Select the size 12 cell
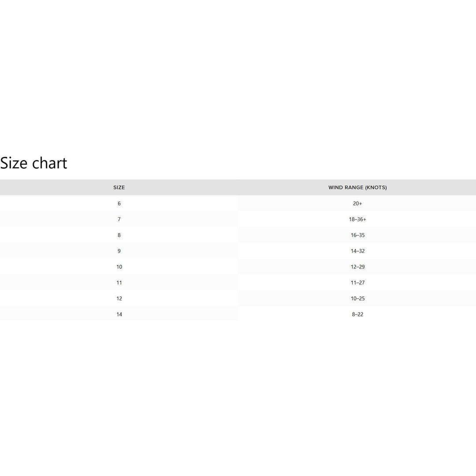Image resolution: width=476 pixels, height=476 pixels. [119, 299]
